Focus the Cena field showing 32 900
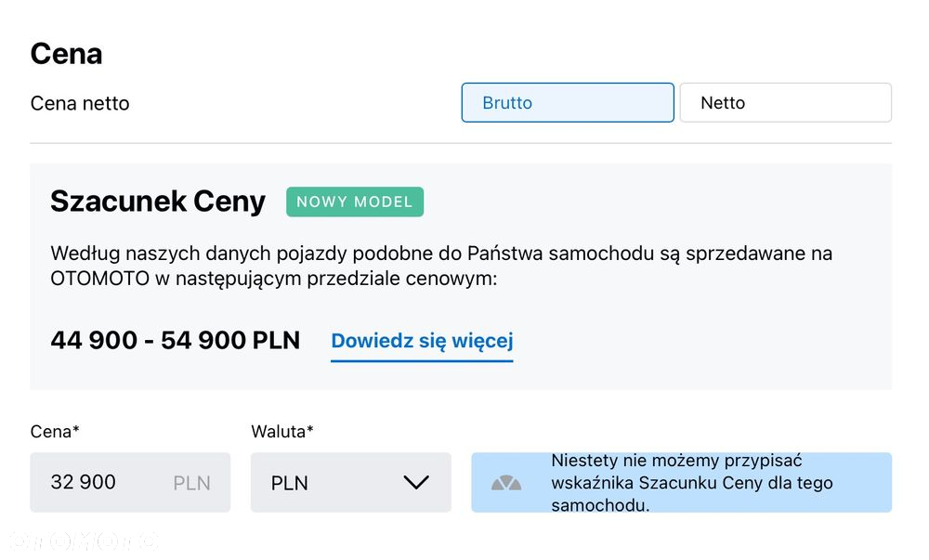This screenshot has width=929, height=560. click(130, 482)
